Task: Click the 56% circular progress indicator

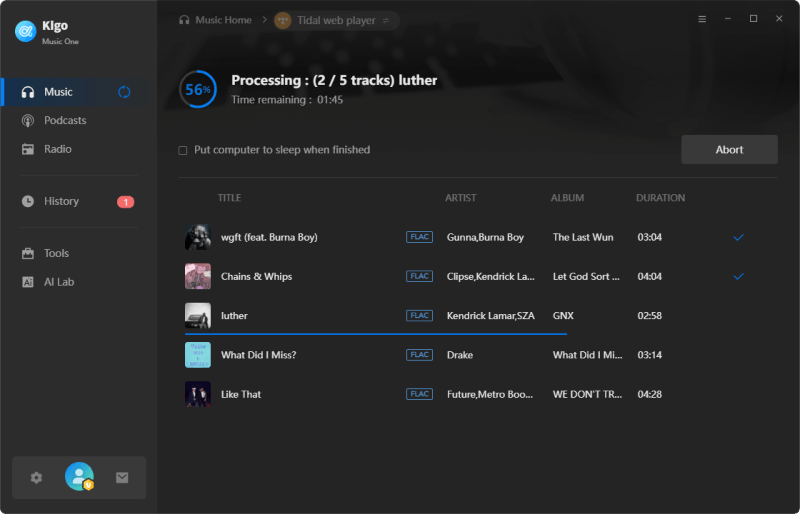Action: [x=197, y=89]
